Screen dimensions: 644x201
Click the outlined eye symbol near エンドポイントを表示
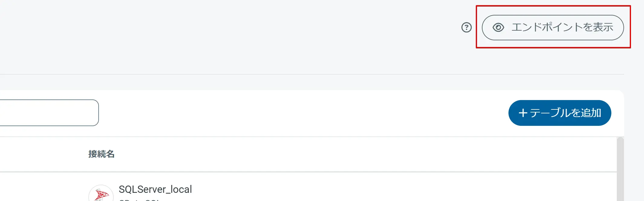coord(498,27)
